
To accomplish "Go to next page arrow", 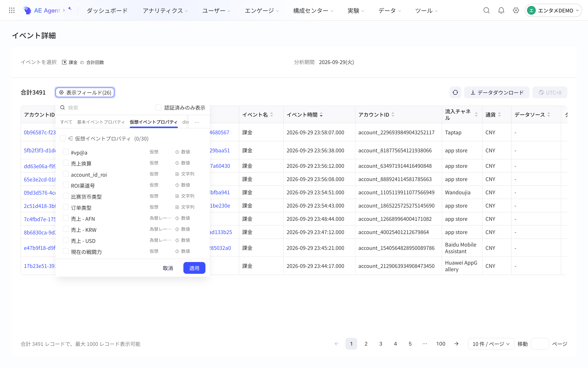I will 456,344.
